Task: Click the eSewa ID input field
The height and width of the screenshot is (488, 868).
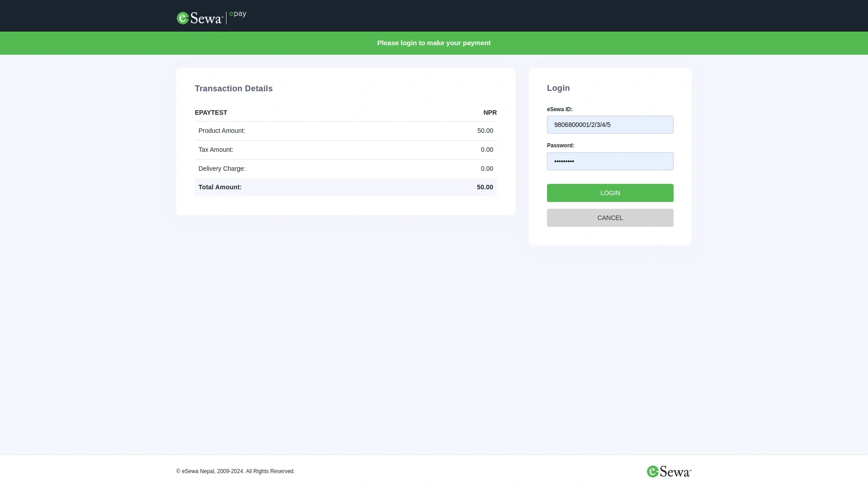Action: [610, 125]
